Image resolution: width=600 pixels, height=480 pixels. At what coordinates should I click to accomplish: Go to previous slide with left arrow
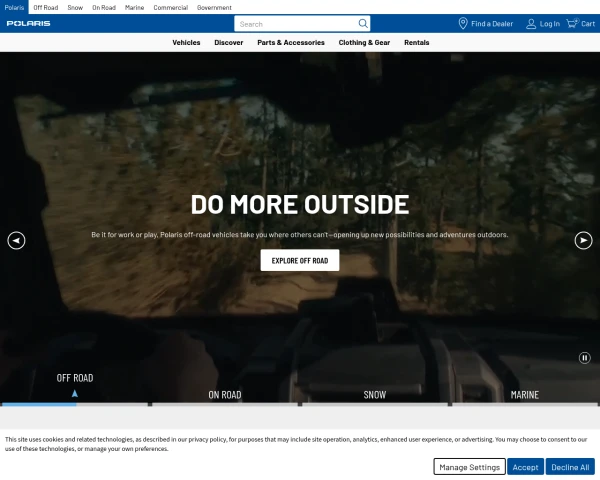click(16, 240)
